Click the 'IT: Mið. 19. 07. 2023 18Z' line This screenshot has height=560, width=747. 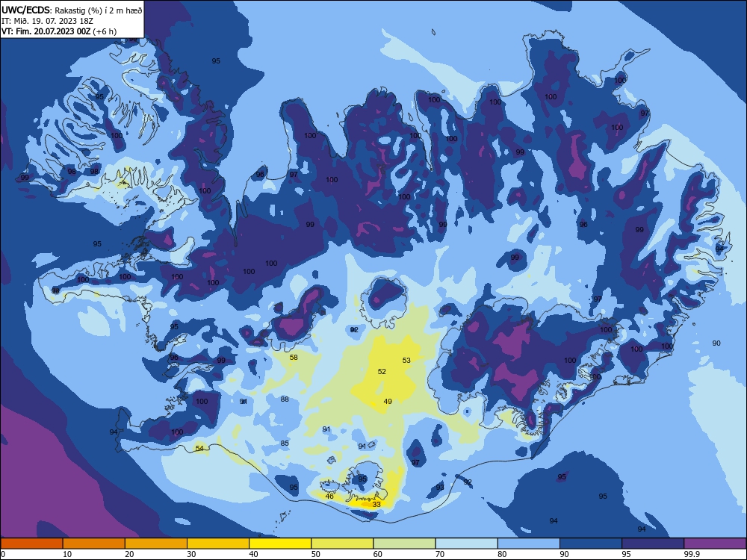pos(47,21)
